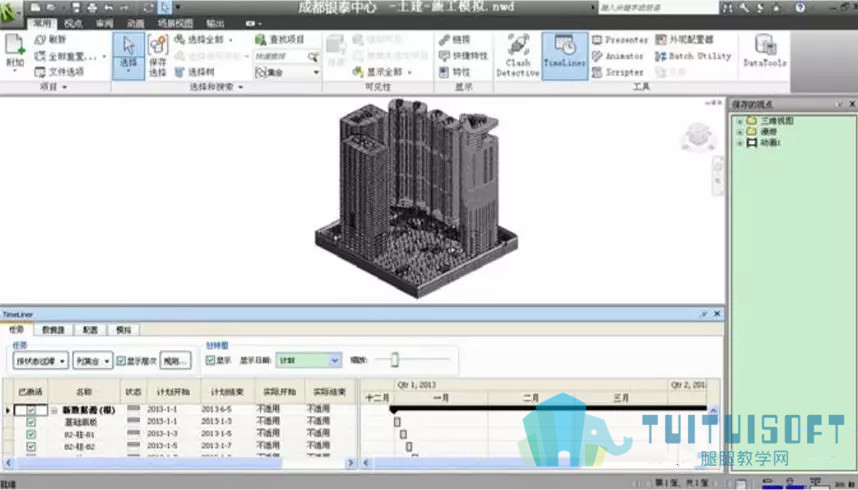Image resolution: width=858 pixels, height=490 pixels.
Task: Open the column set (列集合) dropdown
Action: pos(92,361)
